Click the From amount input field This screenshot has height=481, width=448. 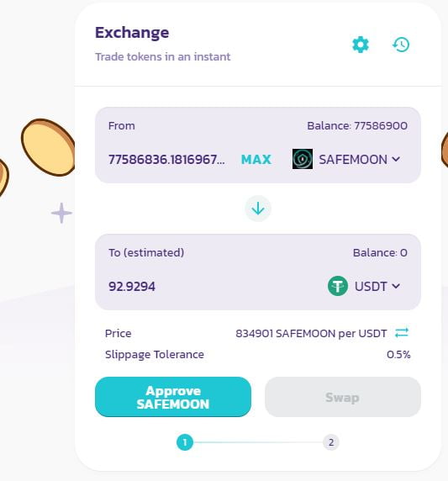pos(166,160)
